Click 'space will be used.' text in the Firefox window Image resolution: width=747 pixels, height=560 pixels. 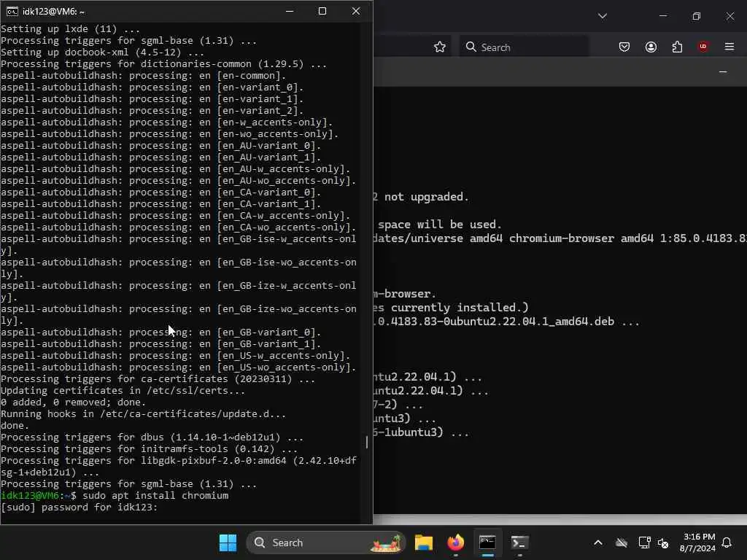[439, 225]
